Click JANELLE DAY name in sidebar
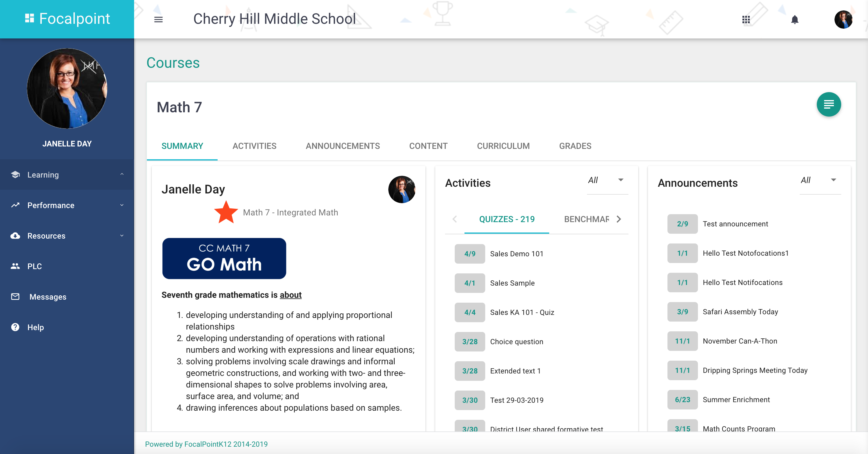This screenshot has width=868, height=454. [x=67, y=144]
